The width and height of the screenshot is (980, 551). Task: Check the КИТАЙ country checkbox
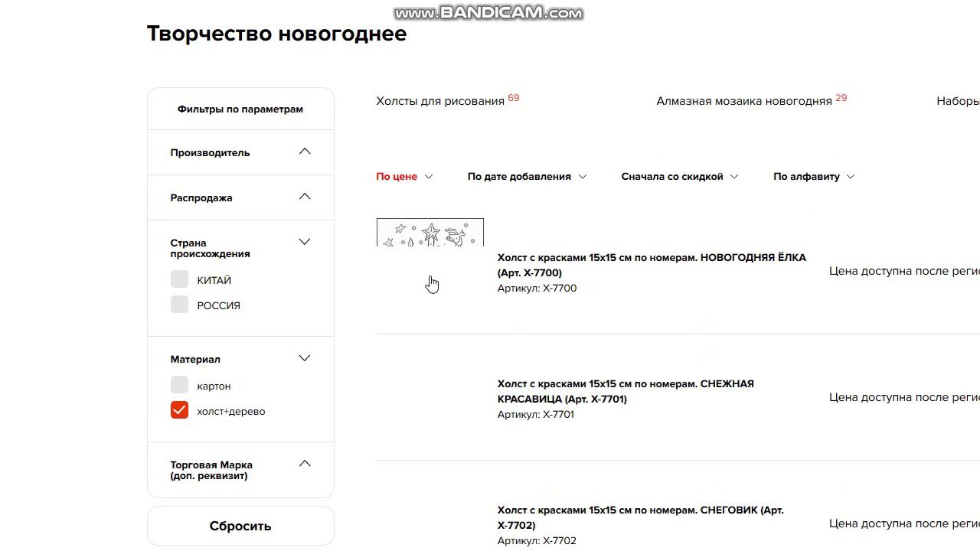tap(179, 279)
